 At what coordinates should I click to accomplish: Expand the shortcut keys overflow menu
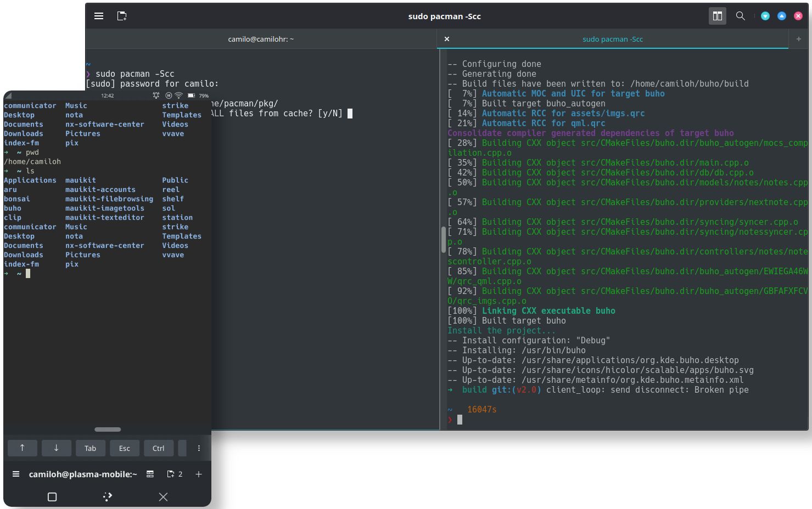tap(199, 448)
